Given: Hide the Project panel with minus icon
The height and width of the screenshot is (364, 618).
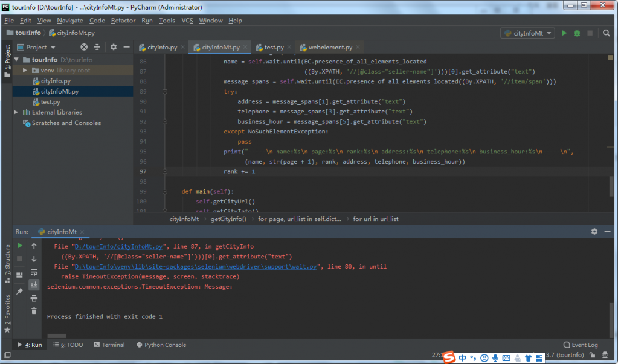Looking at the screenshot, I should pyautogui.click(x=126, y=47).
